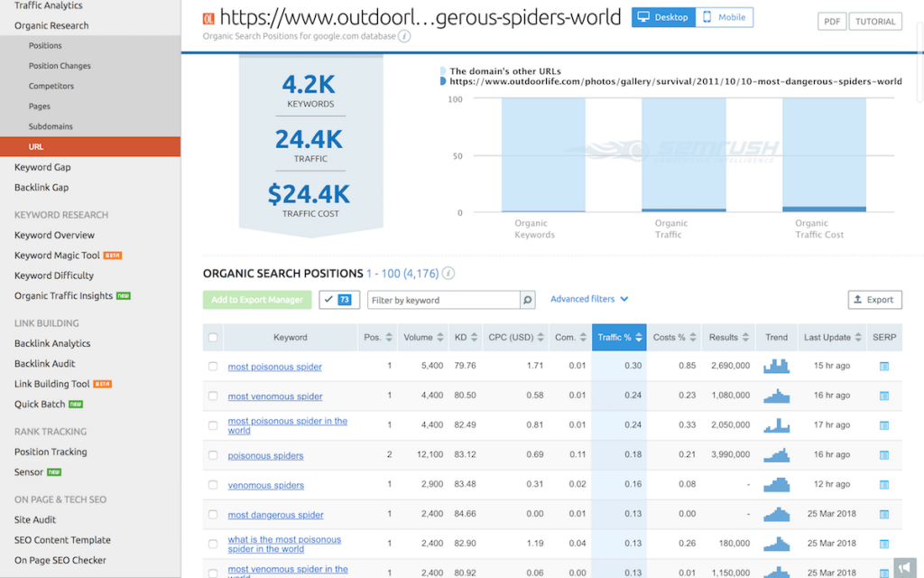Check the poisonous spiders row
The image size is (924, 578).
coord(213,455)
